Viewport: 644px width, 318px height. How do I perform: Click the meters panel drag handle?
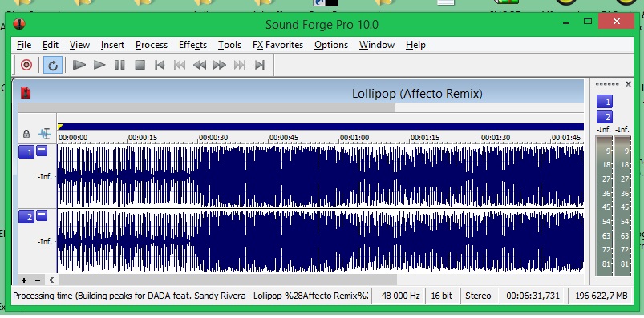coord(607,84)
